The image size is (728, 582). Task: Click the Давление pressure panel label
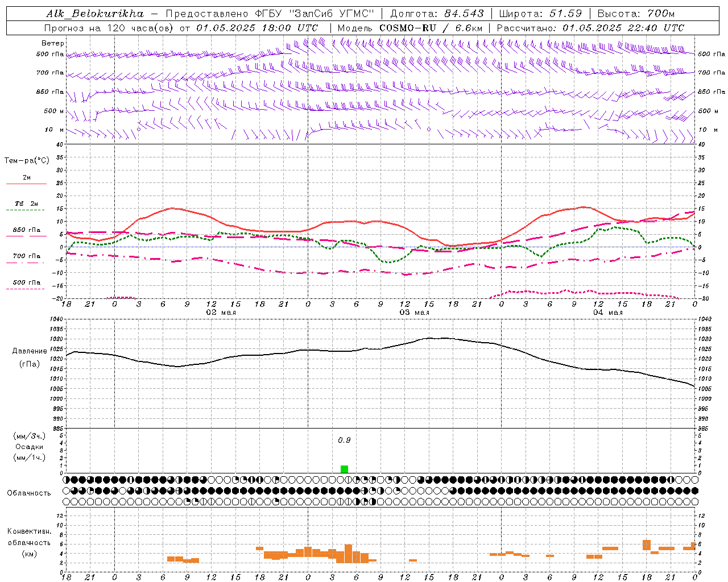[30, 351]
